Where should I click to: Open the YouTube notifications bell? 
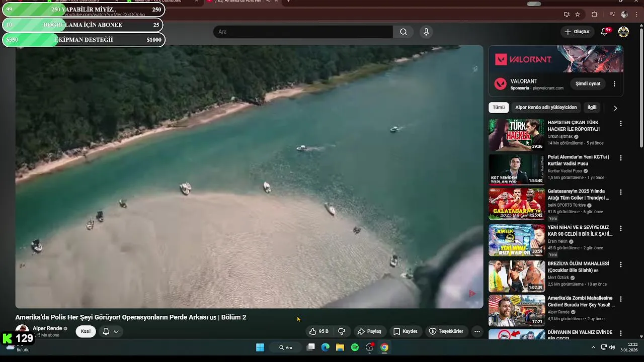604,32
